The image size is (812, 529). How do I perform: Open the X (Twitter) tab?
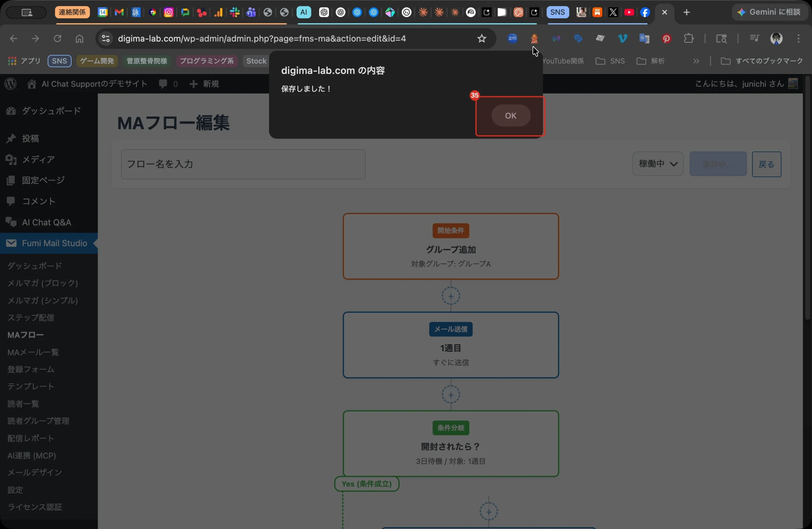coord(613,12)
